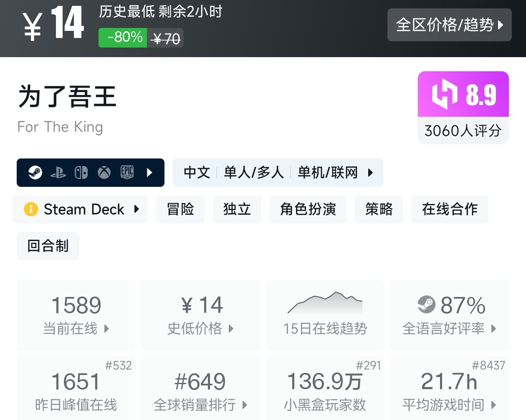Click the struck-through ¥70 original price
The height and width of the screenshot is (420, 526).
tap(167, 39)
